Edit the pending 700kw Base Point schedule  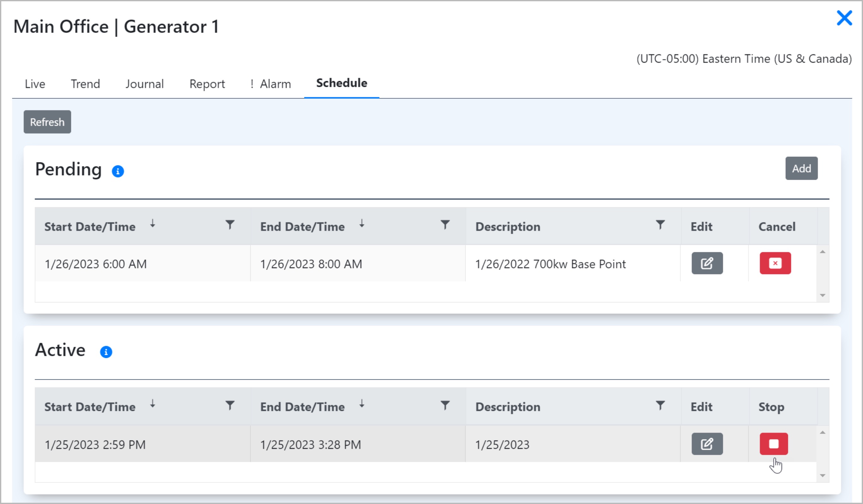coord(707,263)
